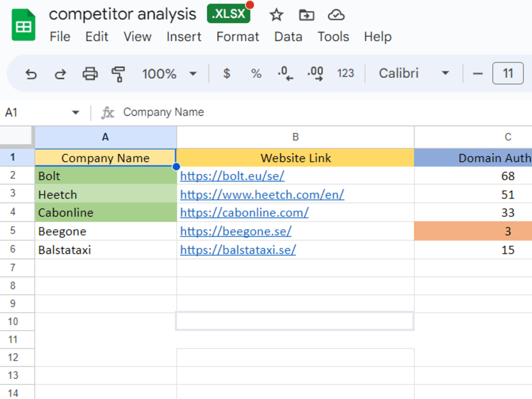Image resolution: width=532 pixels, height=399 pixels.
Task: Open the Help menu
Action: tap(378, 37)
